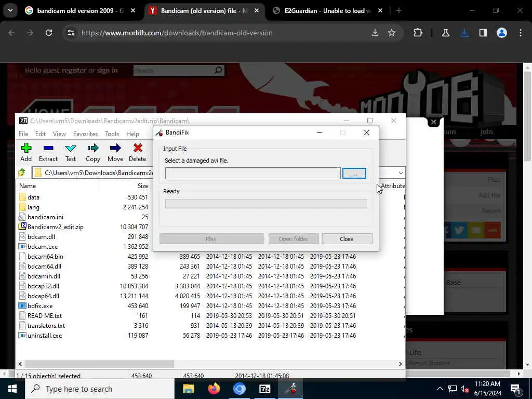Close the ModDB popup overlay

[433, 122]
